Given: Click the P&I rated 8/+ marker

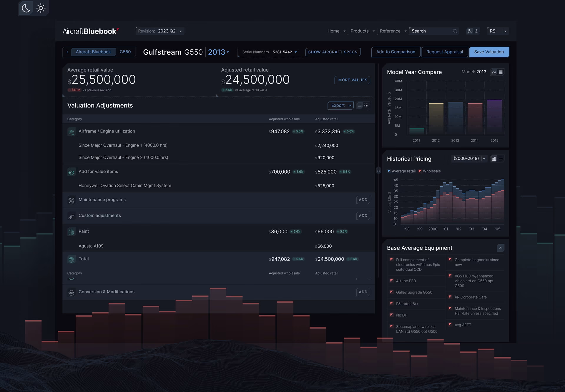Looking at the screenshot, I should [x=391, y=303].
